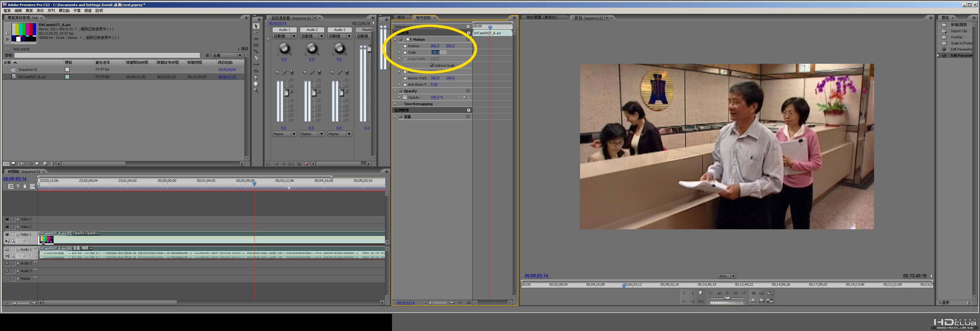Screen dimensions: 980x331
Task: Open Audio 1 automation mode dropdown
Action: pos(285,36)
